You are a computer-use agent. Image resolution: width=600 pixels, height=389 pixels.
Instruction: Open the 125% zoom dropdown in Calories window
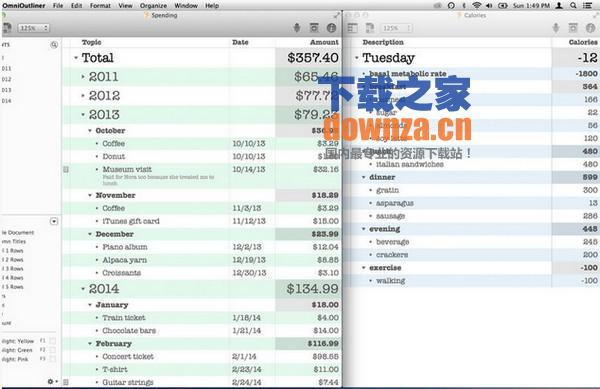pos(396,28)
